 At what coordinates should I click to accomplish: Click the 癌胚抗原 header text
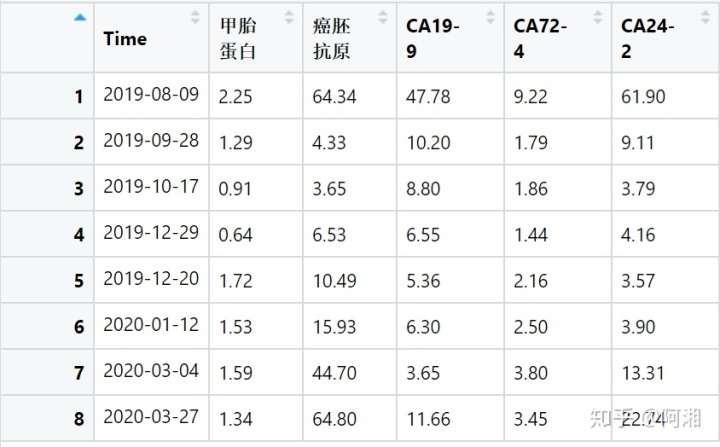pyautogui.click(x=331, y=39)
